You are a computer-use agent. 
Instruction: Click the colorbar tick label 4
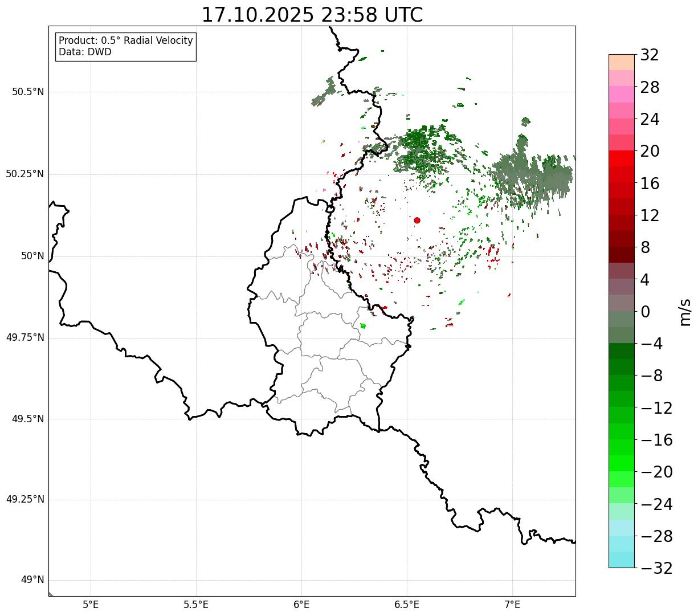click(645, 280)
